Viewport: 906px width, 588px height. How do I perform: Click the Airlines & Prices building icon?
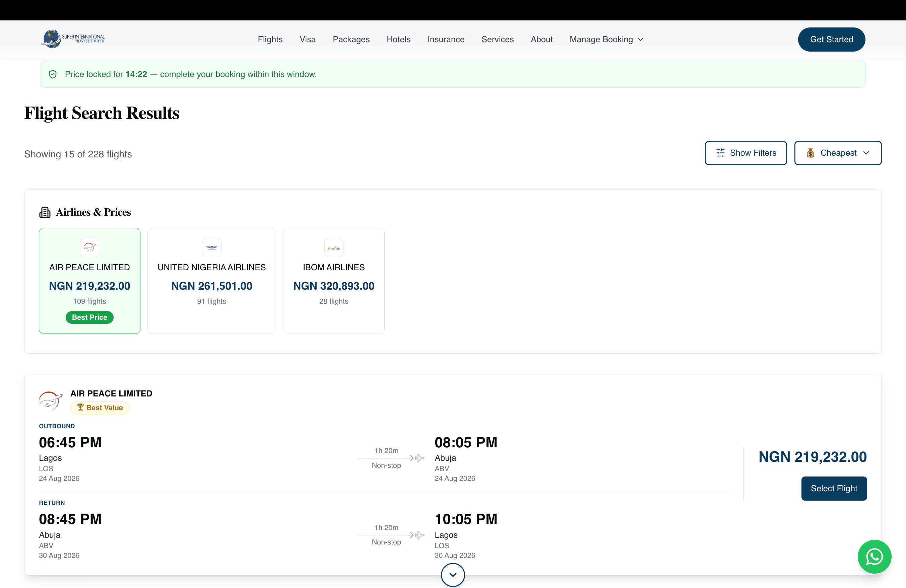45,212
